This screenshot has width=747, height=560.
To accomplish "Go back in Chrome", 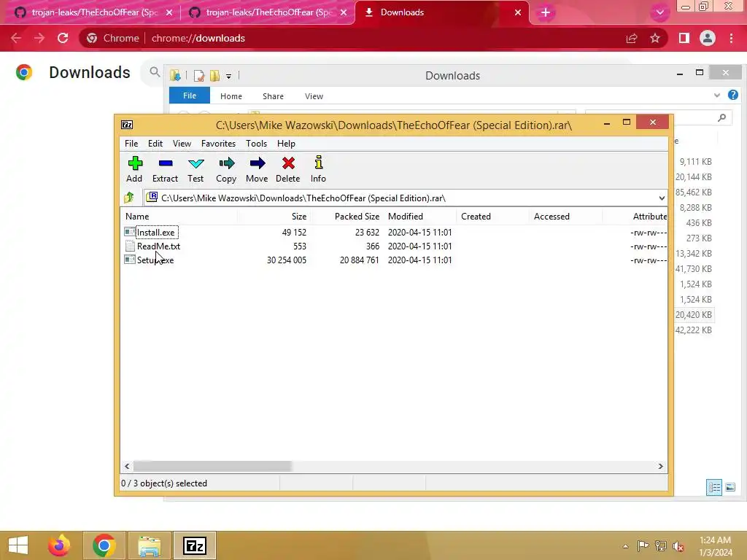I will (16, 38).
